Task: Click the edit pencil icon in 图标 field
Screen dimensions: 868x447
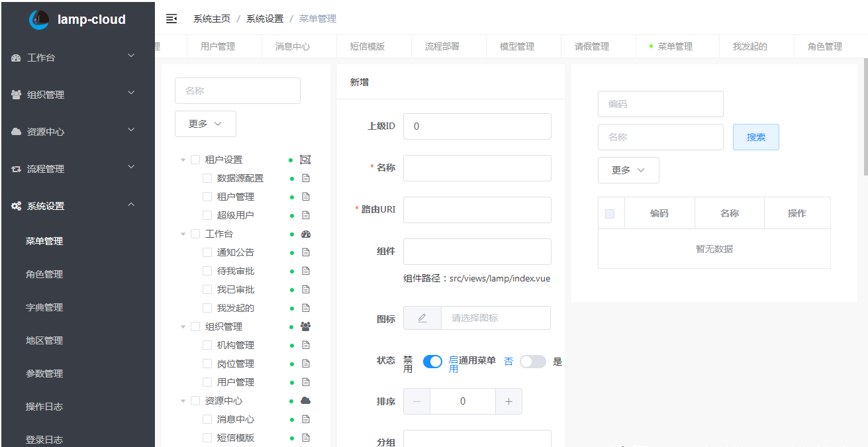Action: coord(422,318)
